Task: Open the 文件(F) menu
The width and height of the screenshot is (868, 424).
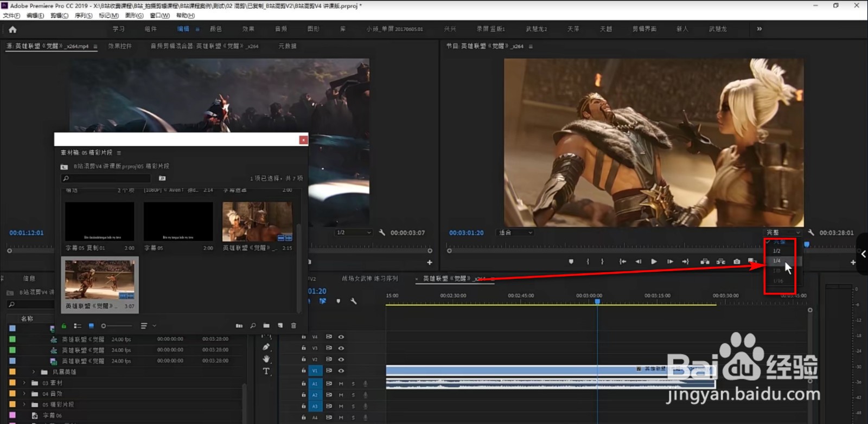Action: (x=11, y=16)
